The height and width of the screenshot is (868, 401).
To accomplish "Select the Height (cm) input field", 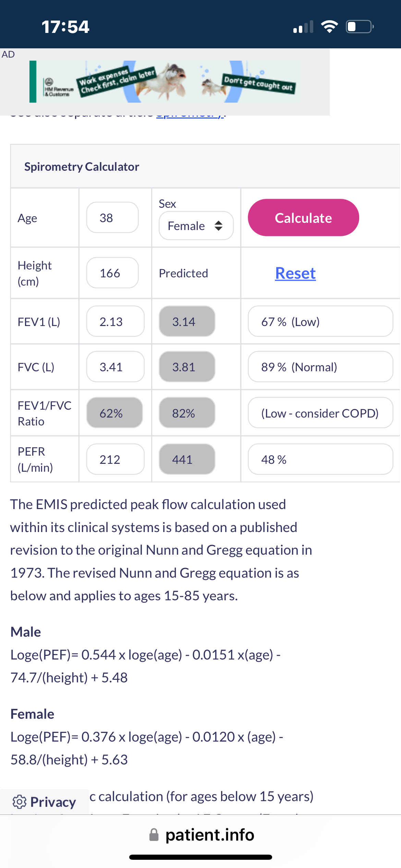I will point(112,273).
